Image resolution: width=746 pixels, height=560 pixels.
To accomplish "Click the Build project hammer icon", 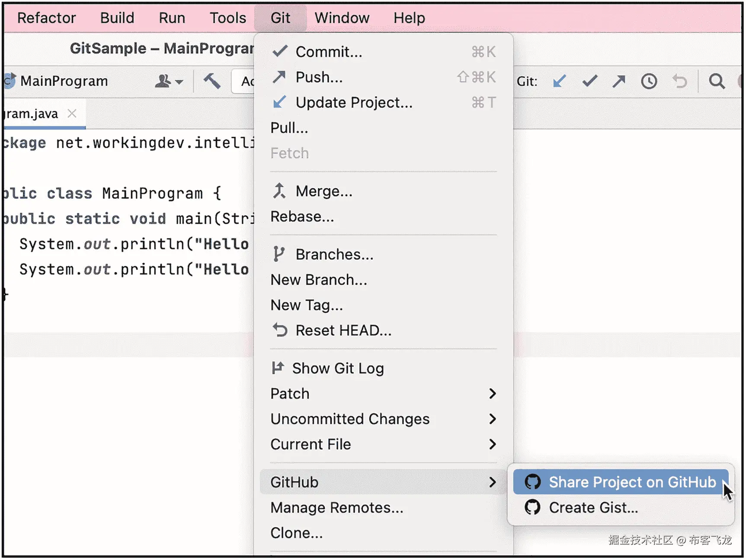I will point(212,81).
